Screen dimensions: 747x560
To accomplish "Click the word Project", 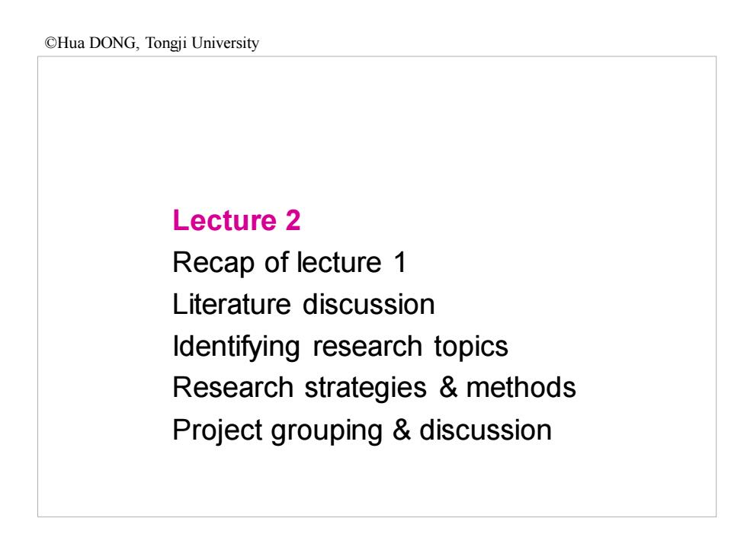I will 217,431.
